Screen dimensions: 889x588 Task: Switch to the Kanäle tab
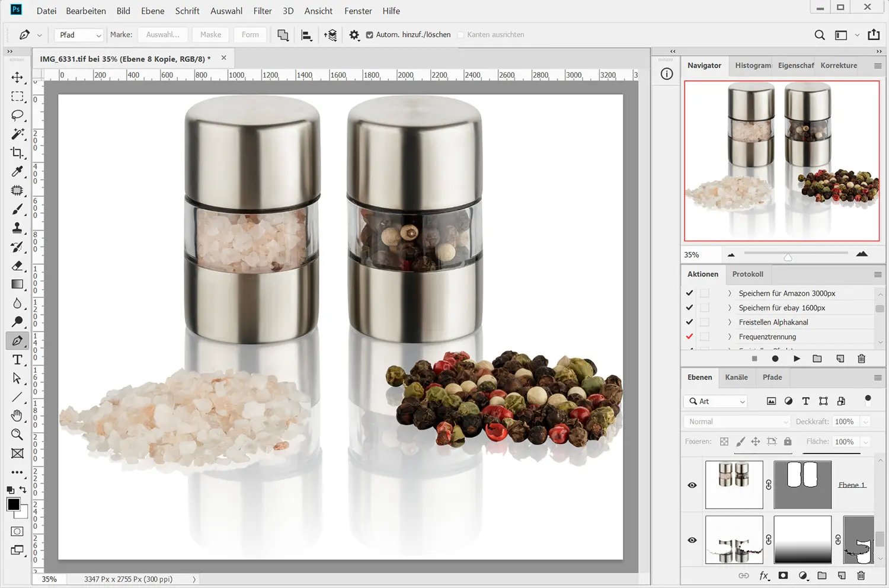736,377
